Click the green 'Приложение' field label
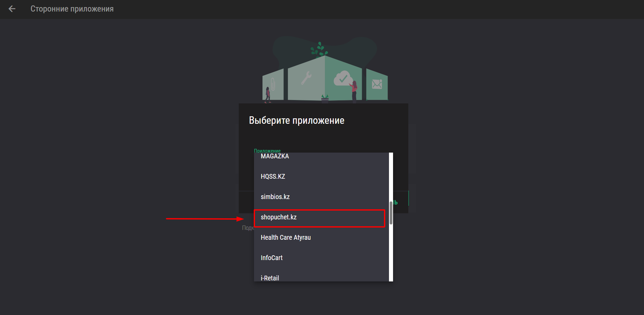Viewport: 644px width, 315px height. pos(267,151)
